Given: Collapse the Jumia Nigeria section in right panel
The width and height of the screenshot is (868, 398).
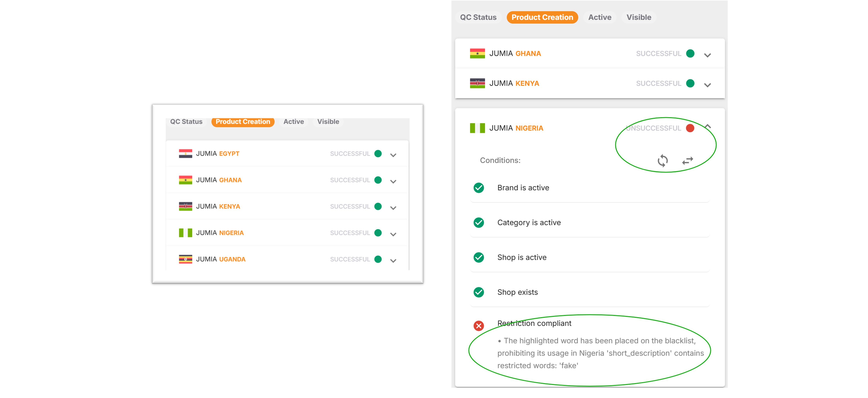Looking at the screenshot, I should [707, 127].
